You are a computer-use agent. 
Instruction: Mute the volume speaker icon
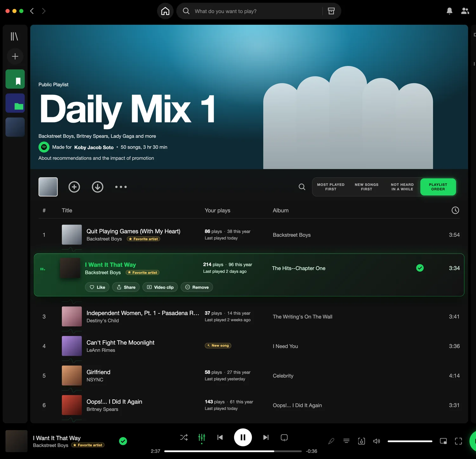pos(377,441)
